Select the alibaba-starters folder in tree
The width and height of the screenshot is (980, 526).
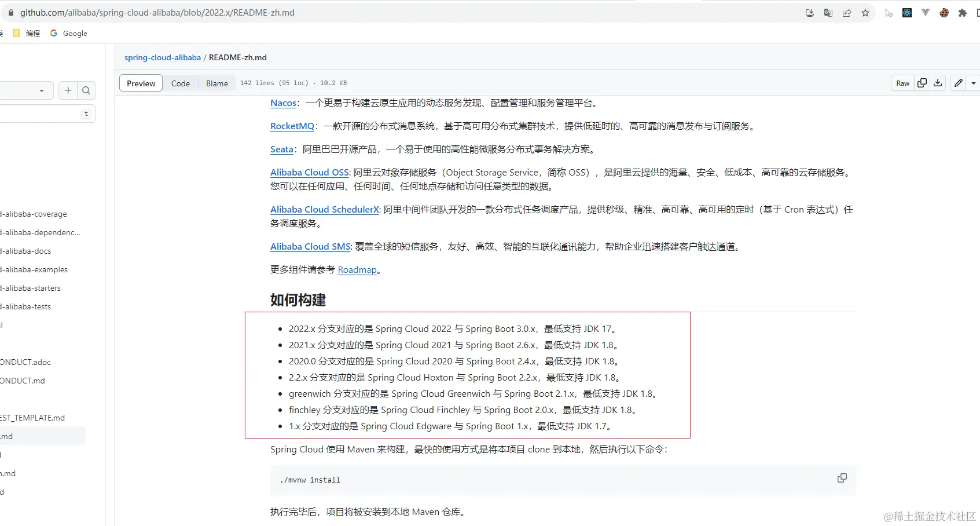coord(31,288)
